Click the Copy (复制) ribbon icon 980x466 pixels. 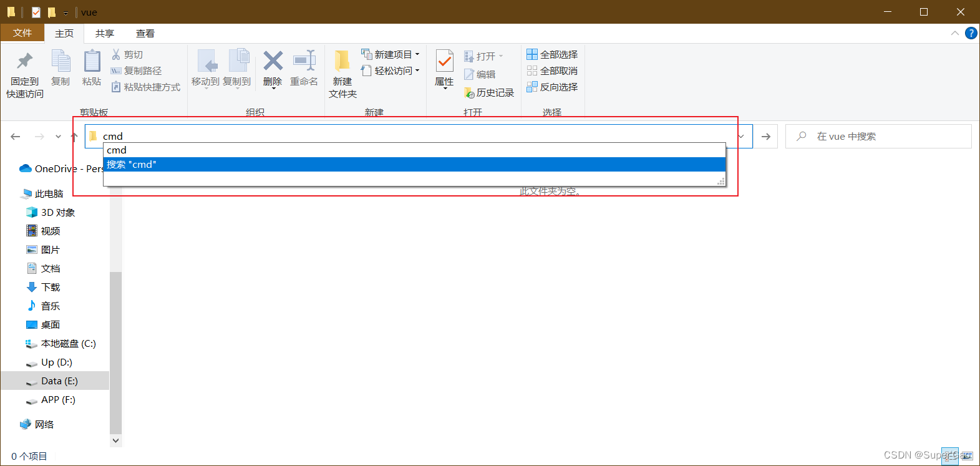(x=61, y=61)
